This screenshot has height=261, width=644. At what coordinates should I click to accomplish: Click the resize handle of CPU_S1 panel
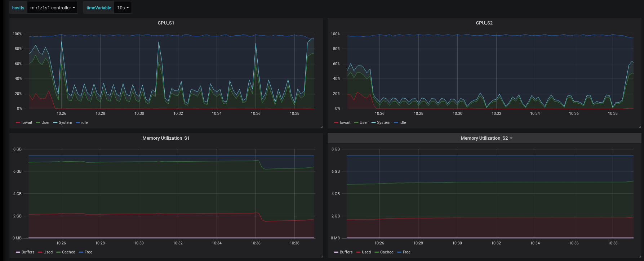pyautogui.click(x=321, y=127)
